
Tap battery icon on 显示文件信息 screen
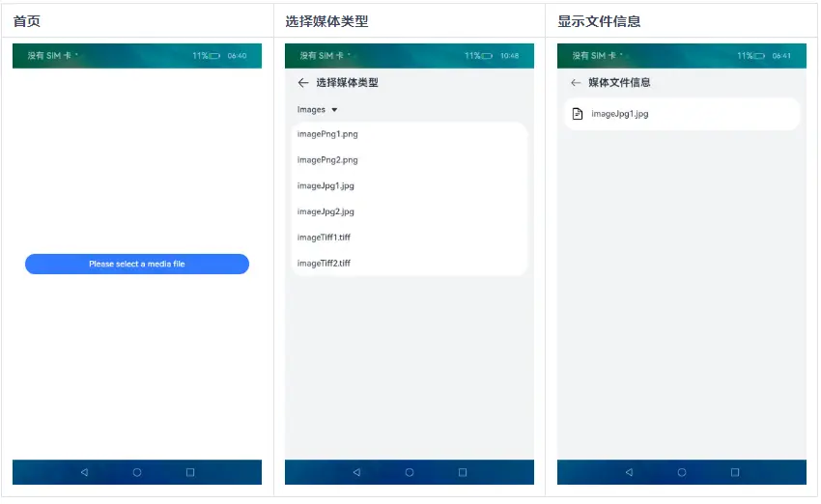(x=759, y=55)
